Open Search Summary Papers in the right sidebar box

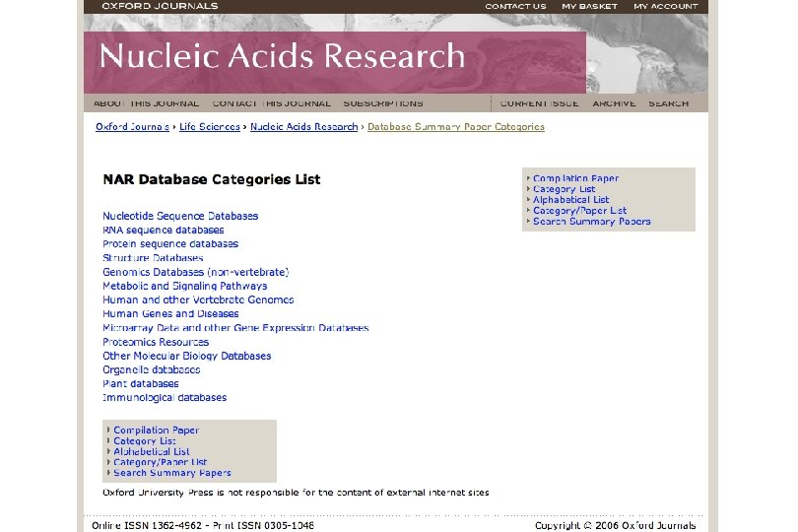click(x=592, y=222)
